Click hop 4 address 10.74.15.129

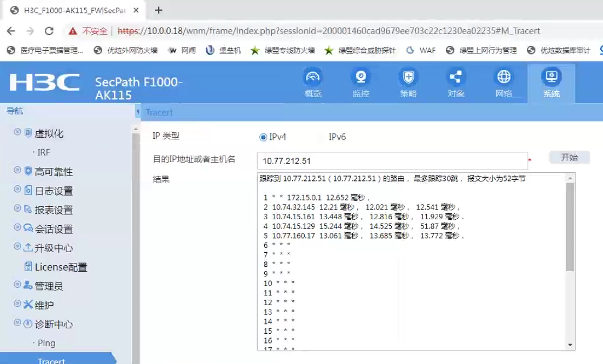[x=293, y=226]
